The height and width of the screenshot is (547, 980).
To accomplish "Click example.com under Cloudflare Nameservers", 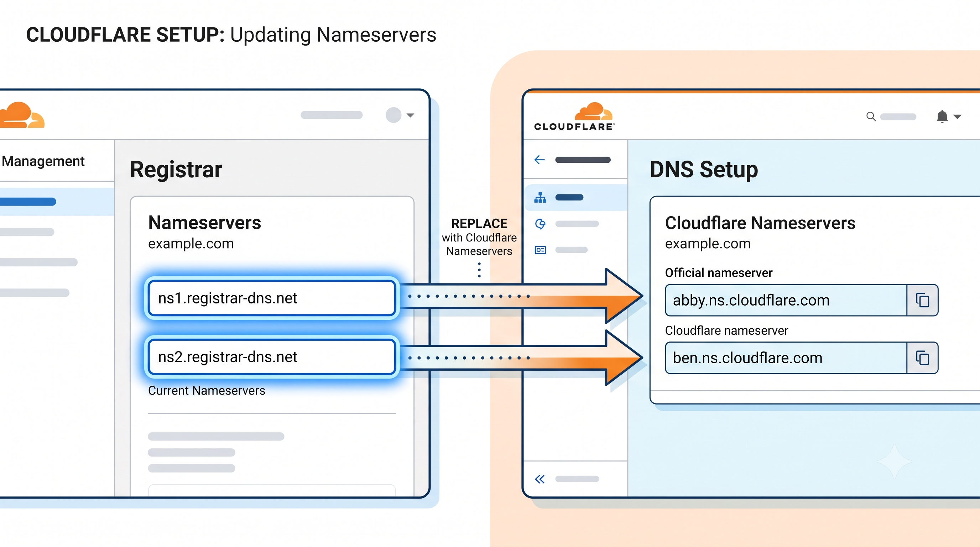I will 708,244.
